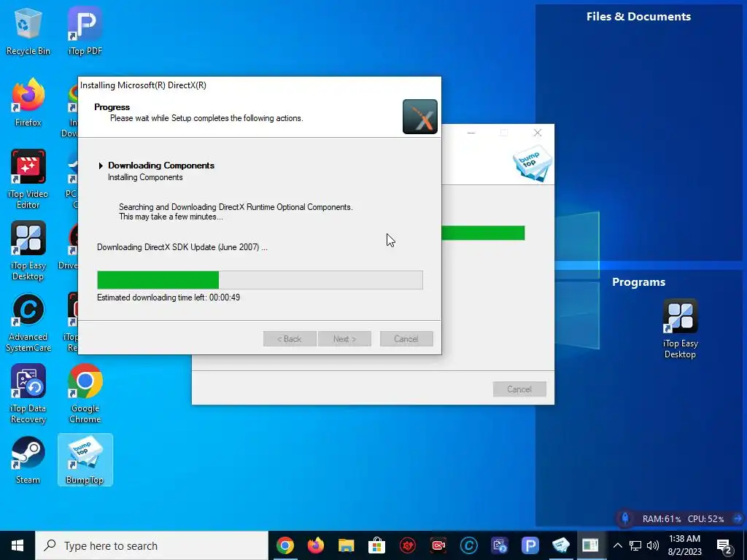Viewport: 747px width, 560px height.
Task: Open the Recycle Bin desktop icon
Action: click(x=28, y=31)
